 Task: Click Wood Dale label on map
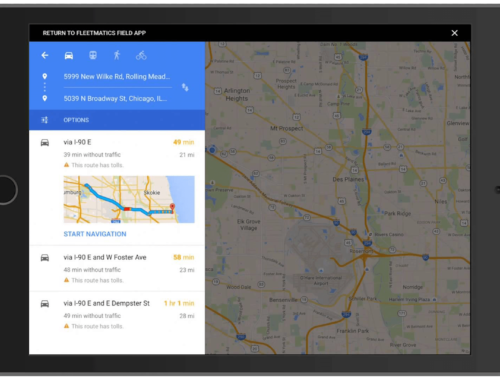coord(239,287)
